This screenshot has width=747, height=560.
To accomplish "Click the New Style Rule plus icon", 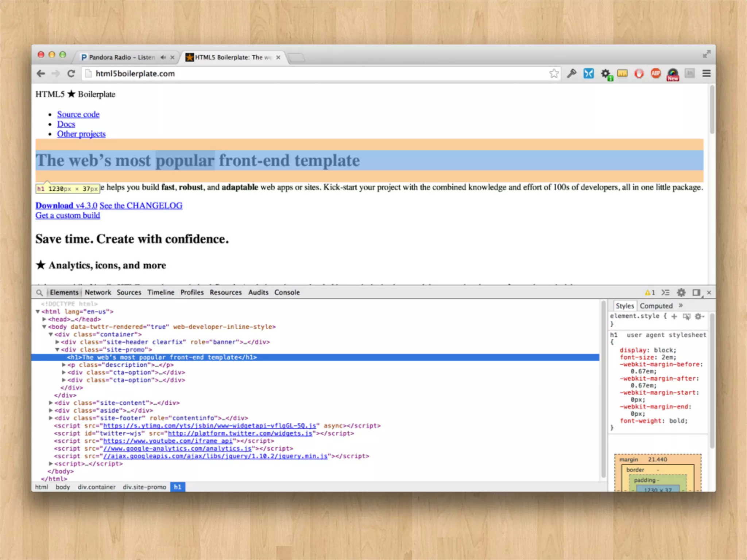I will click(674, 316).
